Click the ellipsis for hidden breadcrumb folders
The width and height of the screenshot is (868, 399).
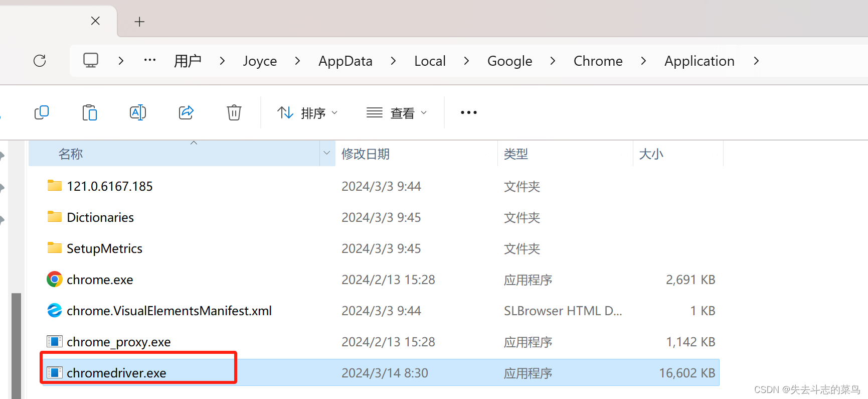click(149, 60)
